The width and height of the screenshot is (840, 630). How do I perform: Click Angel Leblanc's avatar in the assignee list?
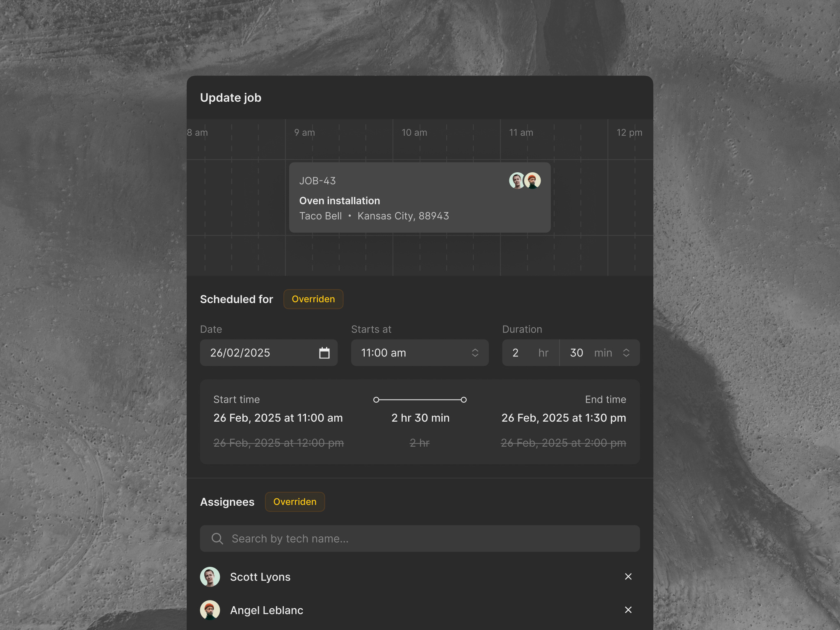click(x=210, y=610)
